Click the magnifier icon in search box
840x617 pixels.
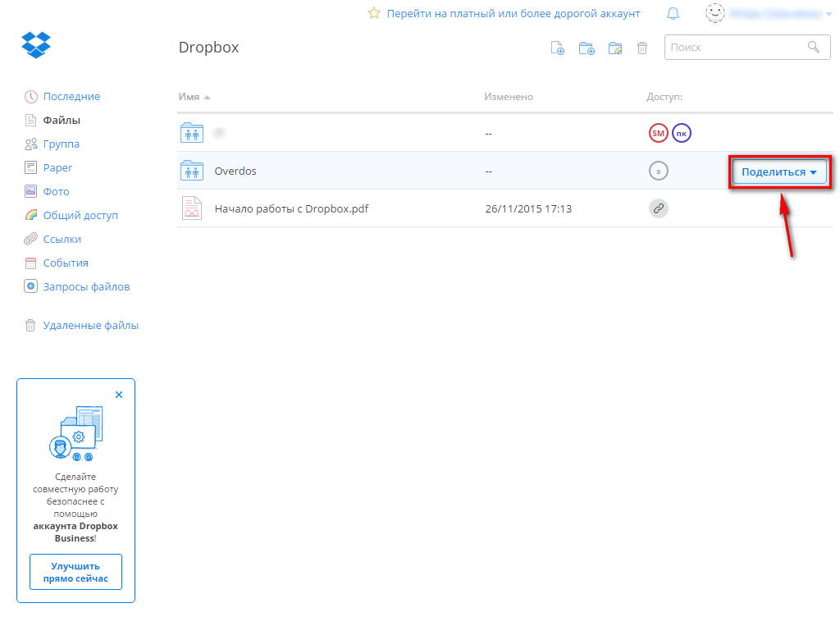(813, 47)
